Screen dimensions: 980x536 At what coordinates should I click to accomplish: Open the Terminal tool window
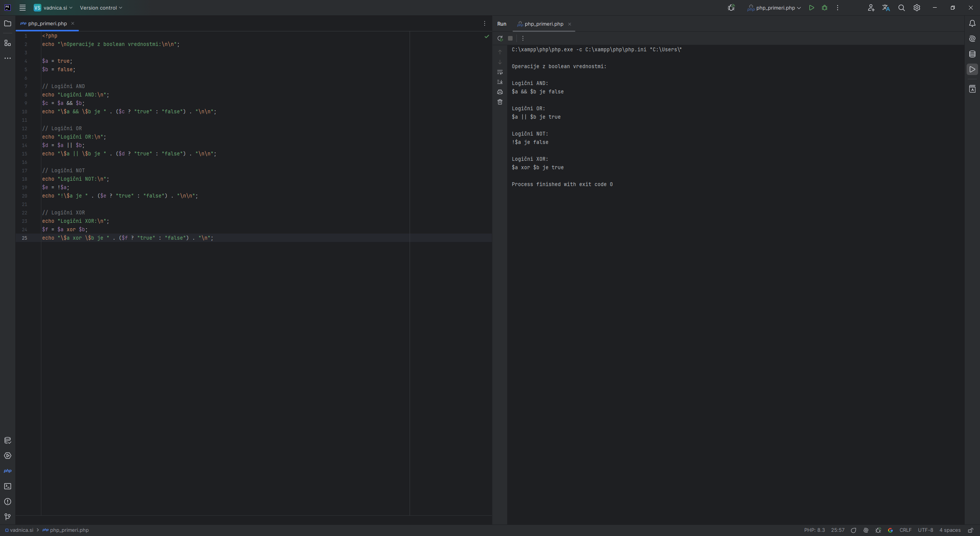8,486
